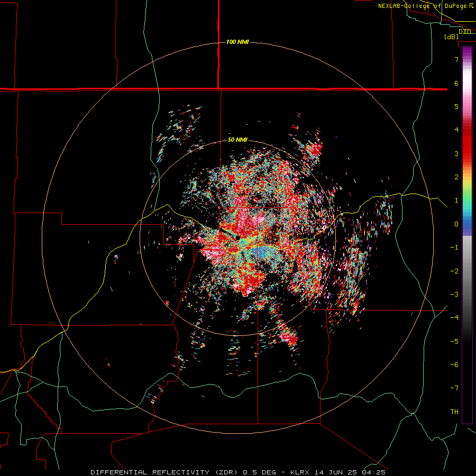Click the "KLRX" radar station identifier

click(300, 472)
